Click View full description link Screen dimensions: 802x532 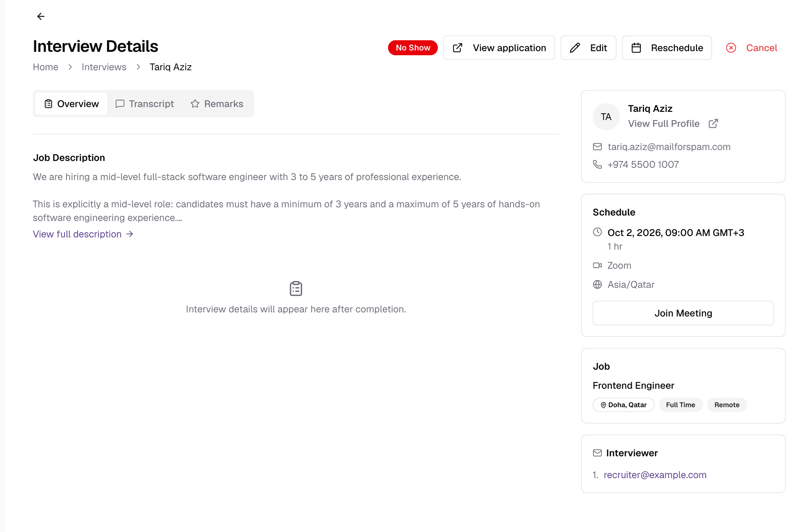click(83, 234)
